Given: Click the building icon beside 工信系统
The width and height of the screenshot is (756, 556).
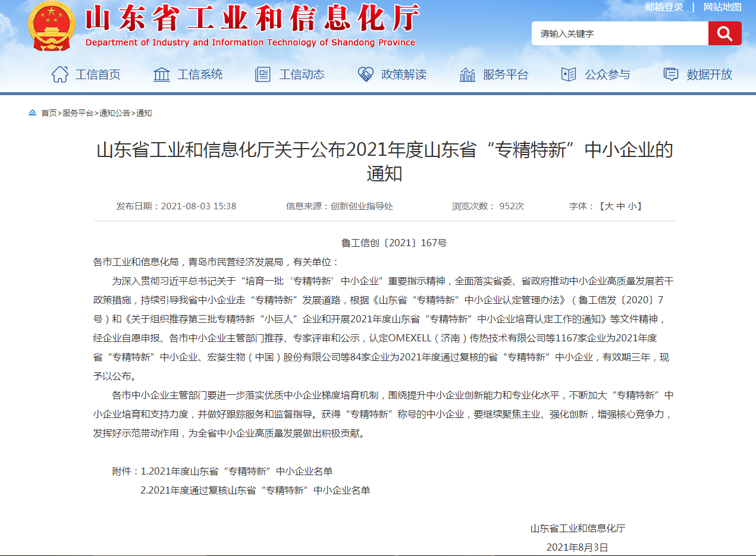Looking at the screenshot, I should [162, 74].
